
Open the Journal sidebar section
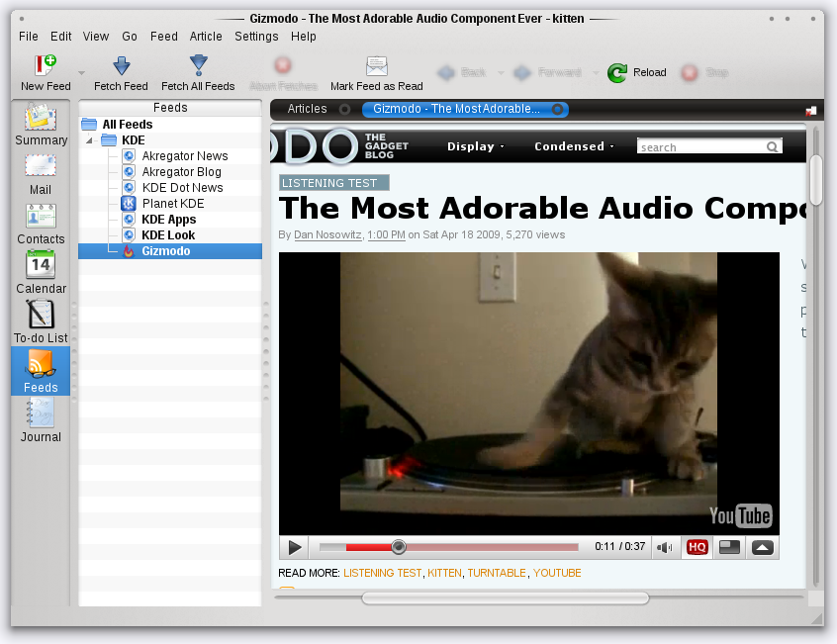click(x=42, y=421)
